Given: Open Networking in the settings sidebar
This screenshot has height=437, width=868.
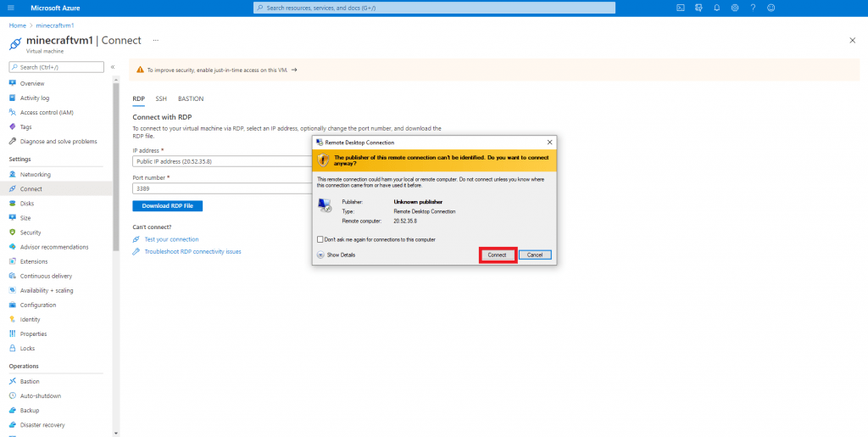Looking at the screenshot, I should pos(35,174).
